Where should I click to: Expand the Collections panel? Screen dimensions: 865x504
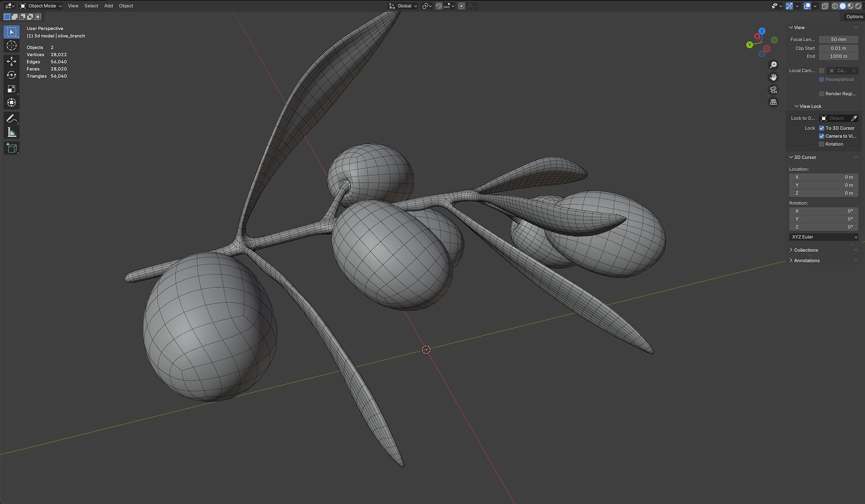806,250
